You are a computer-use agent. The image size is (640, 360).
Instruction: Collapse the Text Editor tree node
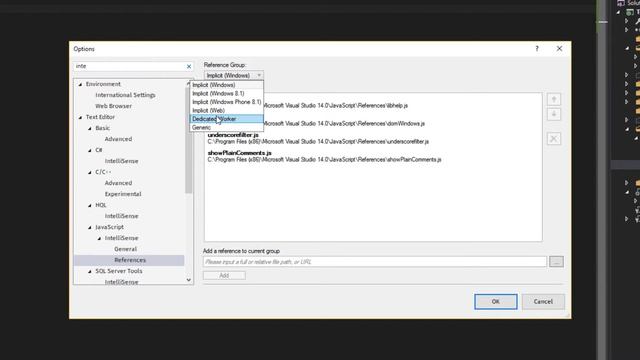tap(80, 117)
